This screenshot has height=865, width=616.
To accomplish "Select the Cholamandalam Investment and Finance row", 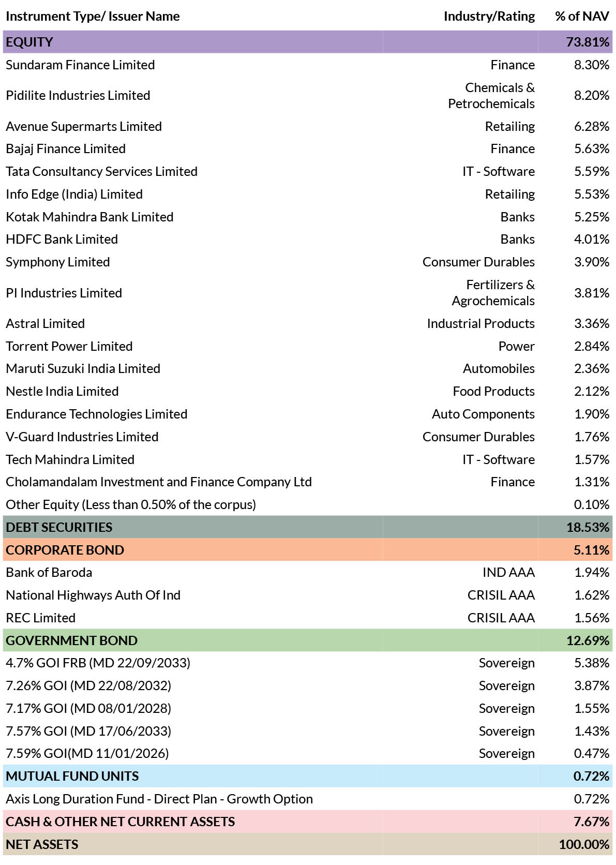I will 308,482.
